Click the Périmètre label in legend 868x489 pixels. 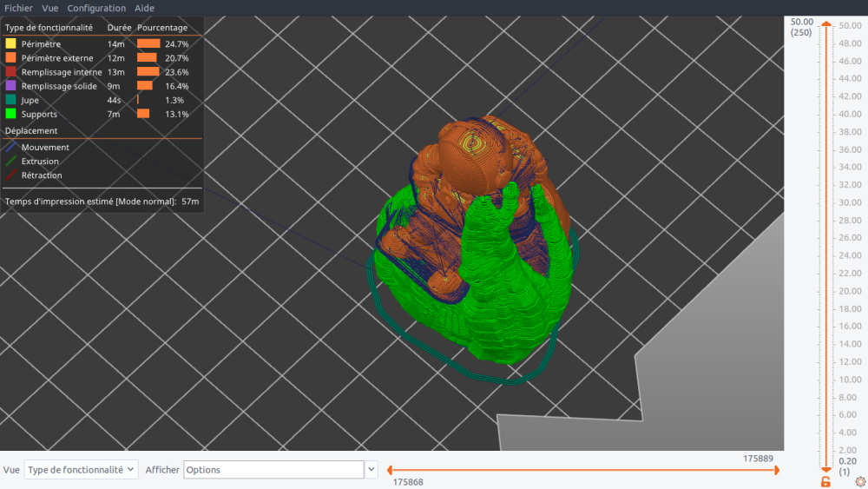tap(41, 43)
